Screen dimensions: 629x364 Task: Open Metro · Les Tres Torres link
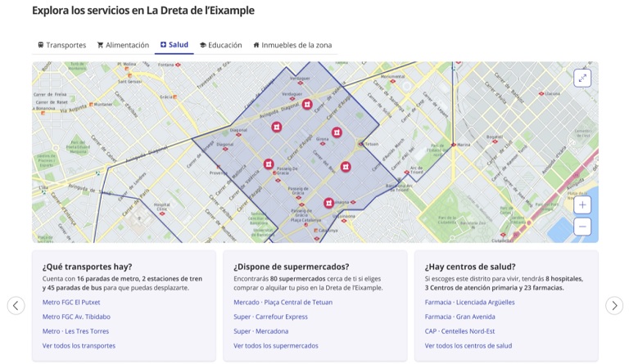coord(76,331)
